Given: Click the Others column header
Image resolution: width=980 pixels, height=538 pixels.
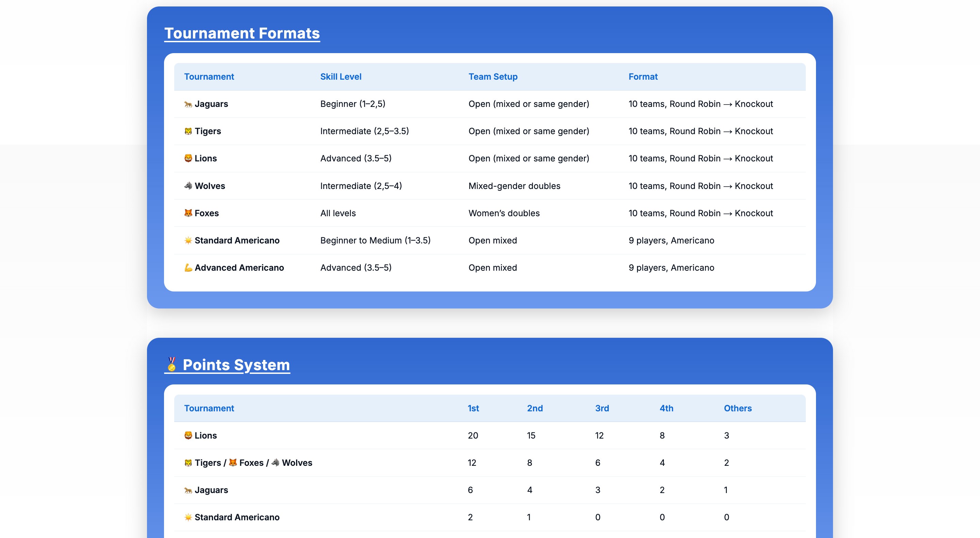Looking at the screenshot, I should [738, 408].
